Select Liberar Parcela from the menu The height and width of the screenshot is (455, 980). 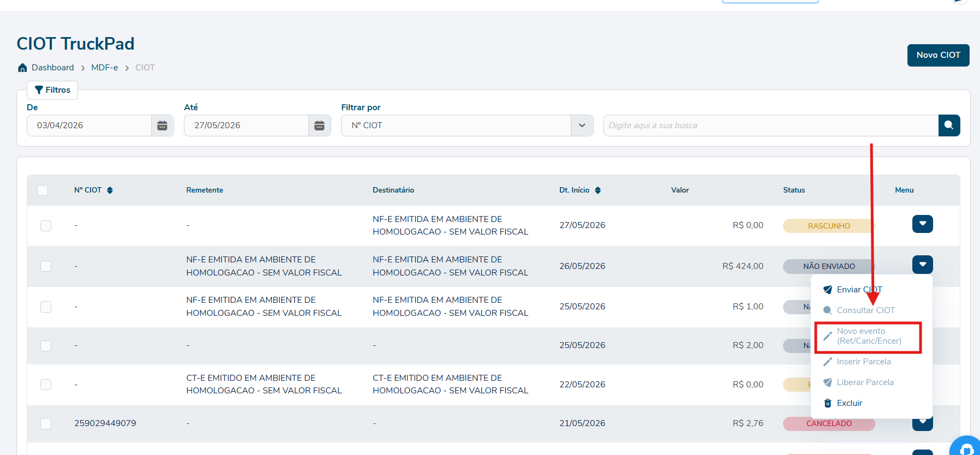pyautogui.click(x=865, y=382)
